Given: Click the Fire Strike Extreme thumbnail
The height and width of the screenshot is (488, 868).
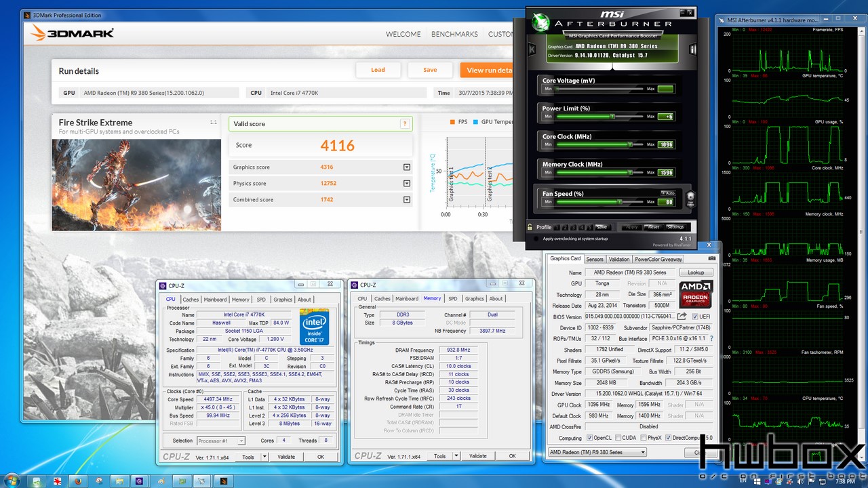Looking at the screenshot, I should click(136, 185).
